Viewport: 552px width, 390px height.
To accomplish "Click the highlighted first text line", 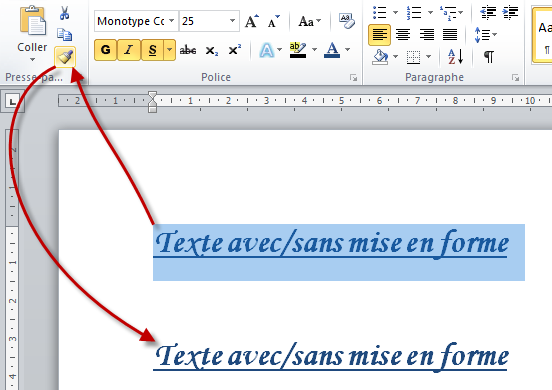I will tap(331, 244).
